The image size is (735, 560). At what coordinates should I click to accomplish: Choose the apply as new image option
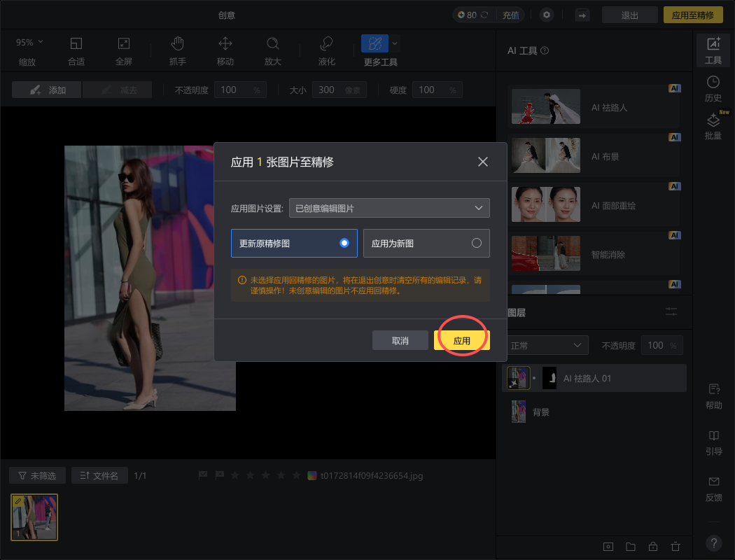point(426,244)
